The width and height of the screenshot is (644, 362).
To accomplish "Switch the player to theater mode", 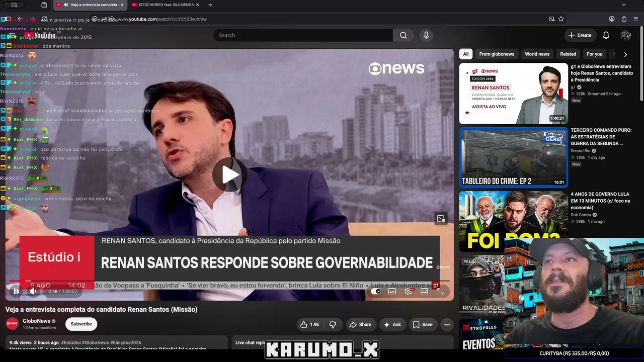I will 424,291.
